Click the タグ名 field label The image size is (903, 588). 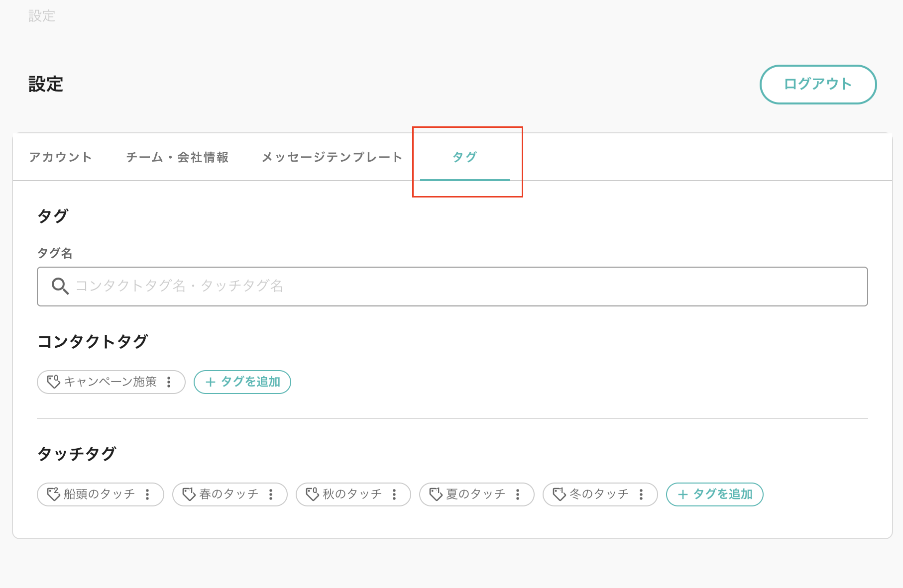coord(55,253)
